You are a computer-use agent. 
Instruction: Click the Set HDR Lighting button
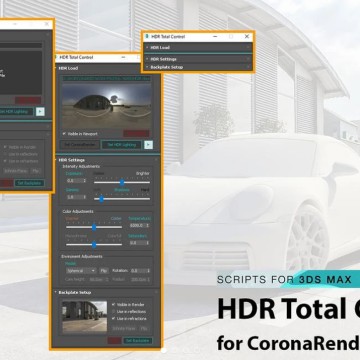click(x=122, y=145)
